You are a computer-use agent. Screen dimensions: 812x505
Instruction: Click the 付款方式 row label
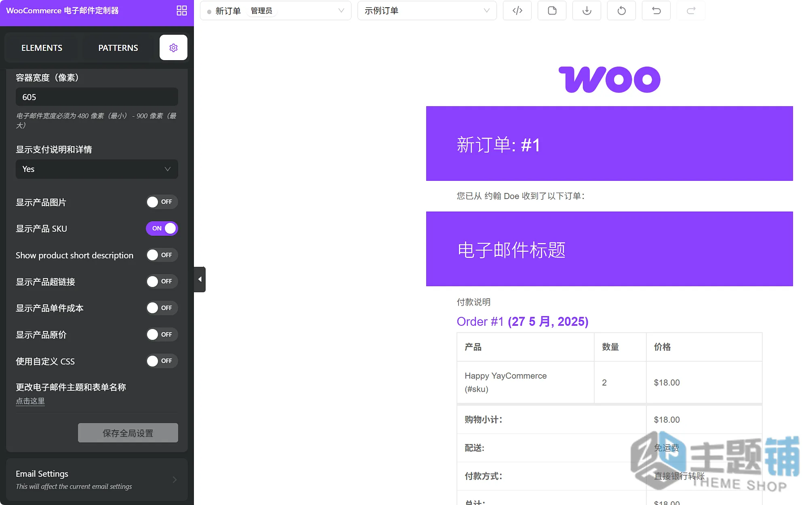[484, 476]
